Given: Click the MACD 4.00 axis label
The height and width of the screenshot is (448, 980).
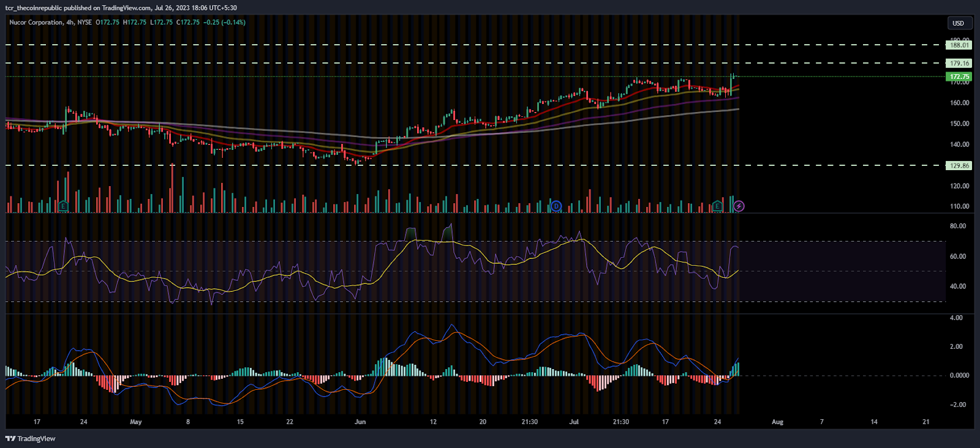Looking at the screenshot, I should click(956, 318).
